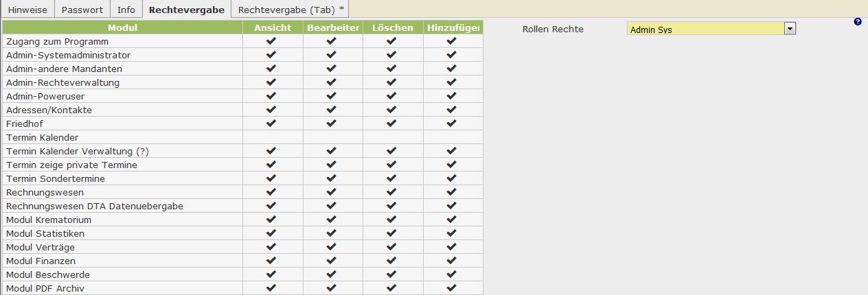Screen dimensions: 868x295
Task: Open the Rollen Rechte dropdown arrow
Action: (790, 29)
